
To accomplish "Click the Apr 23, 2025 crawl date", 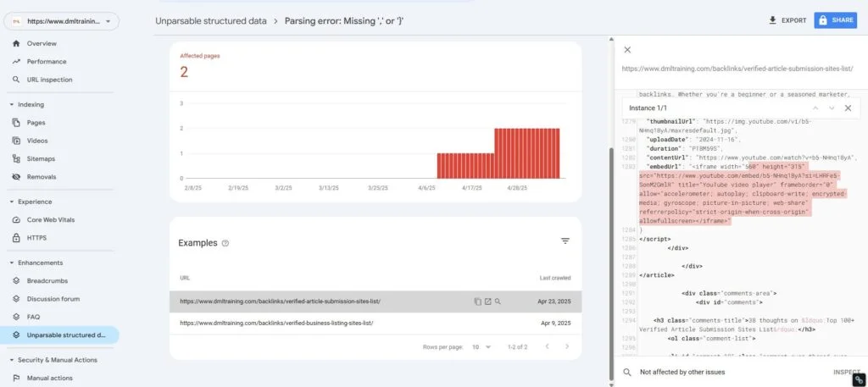I will coord(554,301).
